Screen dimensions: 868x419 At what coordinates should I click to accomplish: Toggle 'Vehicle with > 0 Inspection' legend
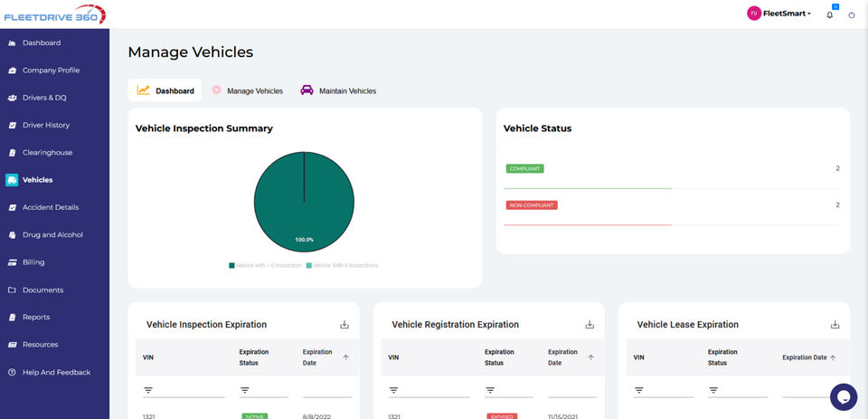coord(265,265)
